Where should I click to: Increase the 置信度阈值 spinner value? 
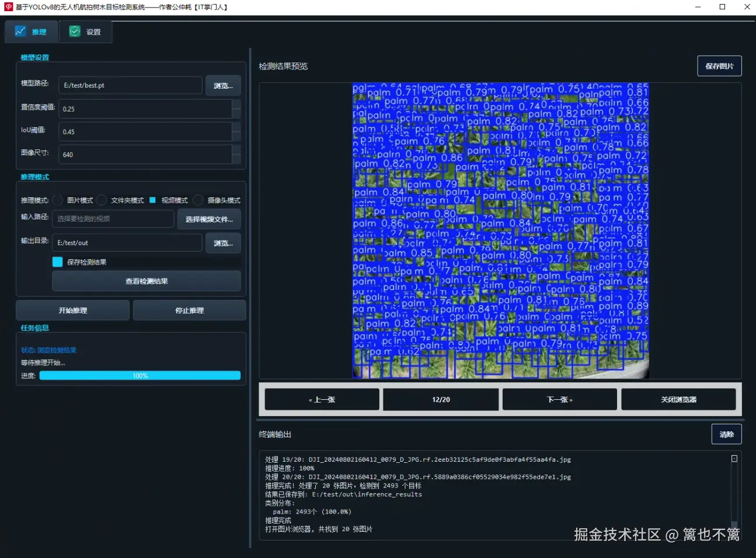click(236, 104)
